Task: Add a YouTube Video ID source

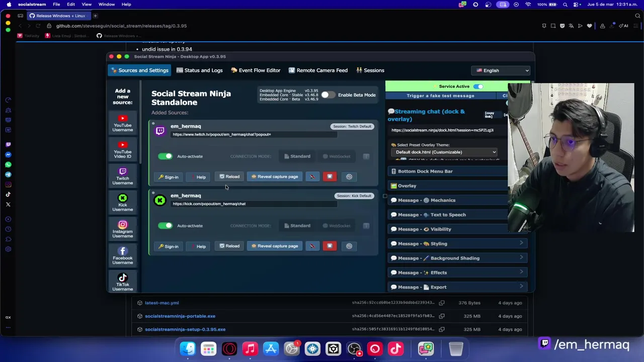Action: coord(122,150)
